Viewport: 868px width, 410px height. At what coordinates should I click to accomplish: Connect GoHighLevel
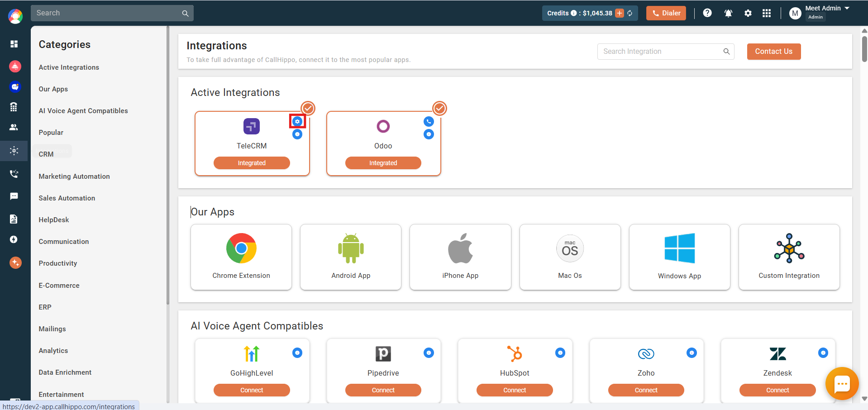(x=252, y=390)
